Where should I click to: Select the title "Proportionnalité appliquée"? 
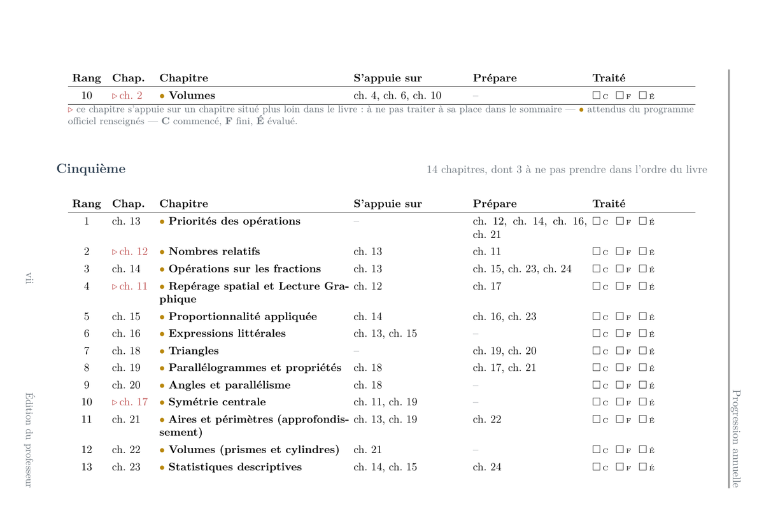click(x=243, y=317)
